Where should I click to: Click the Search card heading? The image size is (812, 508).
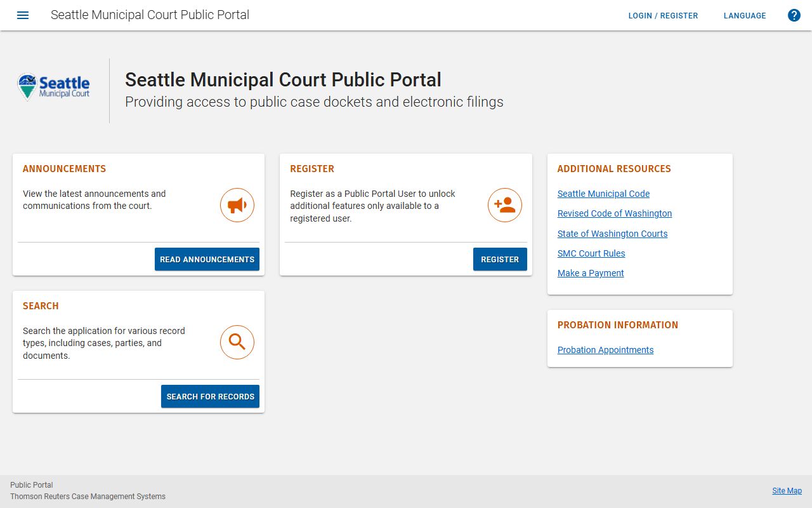click(41, 306)
